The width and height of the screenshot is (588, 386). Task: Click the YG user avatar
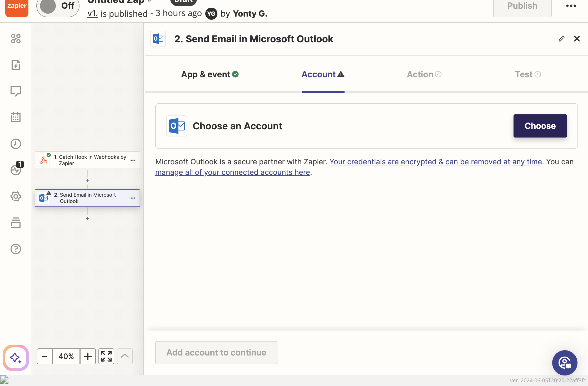pyautogui.click(x=211, y=14)
